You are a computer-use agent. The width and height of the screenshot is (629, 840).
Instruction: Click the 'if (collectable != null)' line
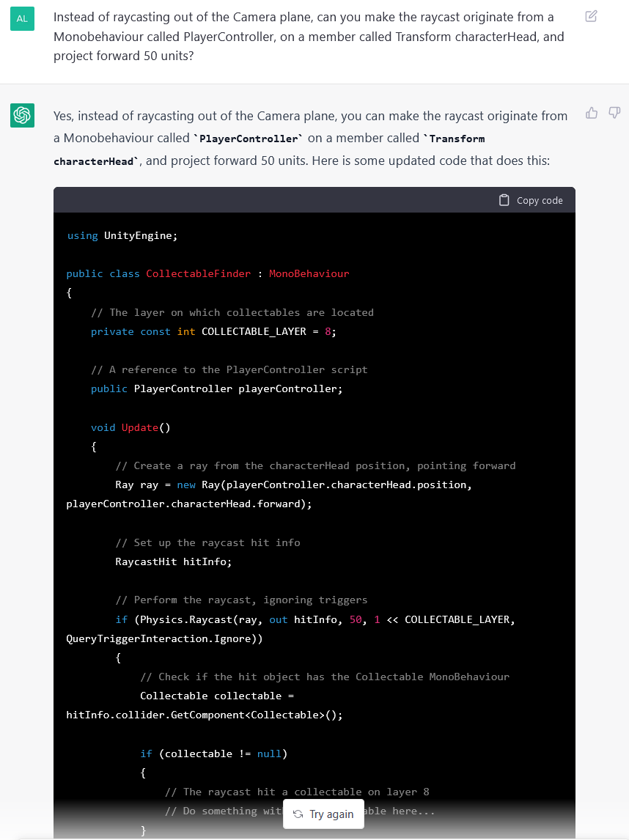pyautogui.click(x=214, y=754)
